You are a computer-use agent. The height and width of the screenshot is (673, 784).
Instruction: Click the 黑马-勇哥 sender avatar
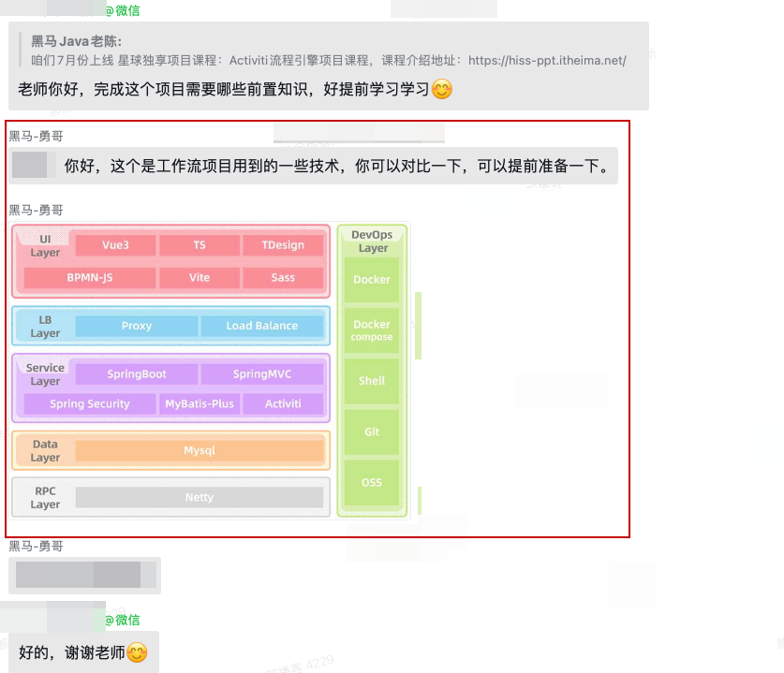pos(31,168)
